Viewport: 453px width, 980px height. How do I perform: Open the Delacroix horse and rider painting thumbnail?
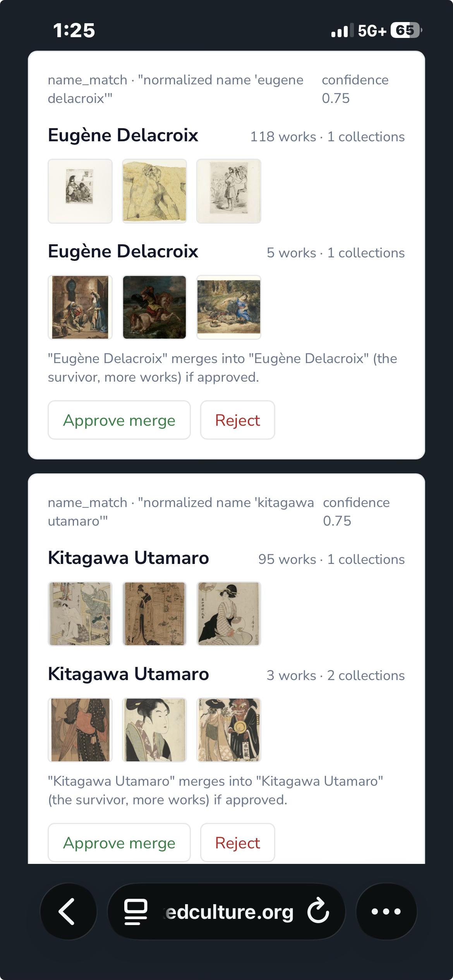point(154,307)
